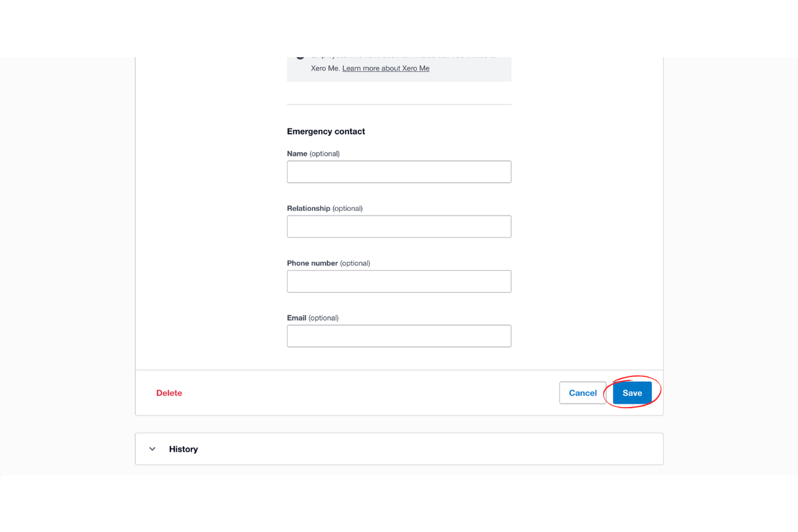Click inside the Phone number field
The image size is (798, 532).
click(399, 281)
